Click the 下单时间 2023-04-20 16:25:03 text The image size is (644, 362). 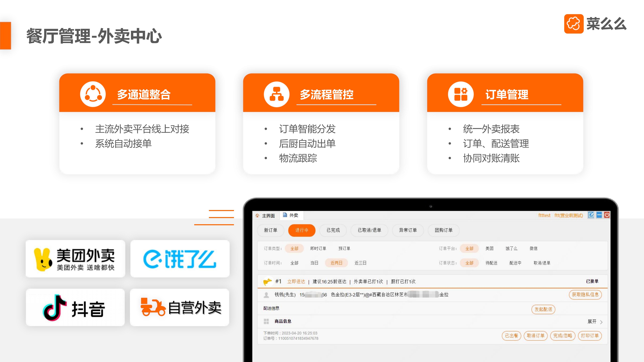(x=290, y=333)
